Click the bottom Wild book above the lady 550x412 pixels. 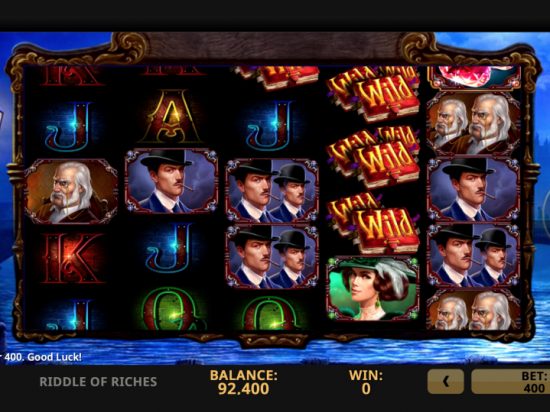point(373,223)
